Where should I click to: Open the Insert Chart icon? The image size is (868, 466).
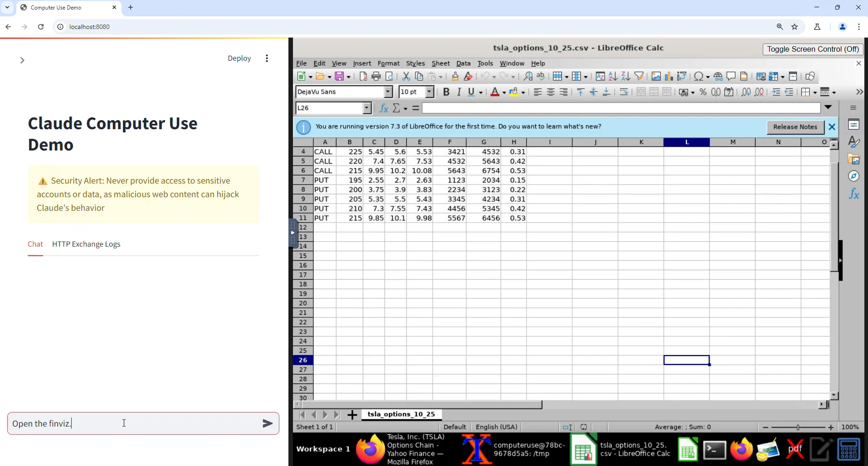pyautogui.click(x=669, y=77)
